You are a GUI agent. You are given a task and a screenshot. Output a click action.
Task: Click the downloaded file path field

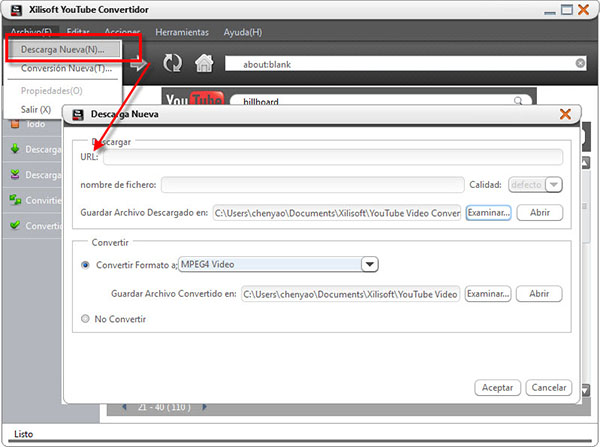click(337, 213)
